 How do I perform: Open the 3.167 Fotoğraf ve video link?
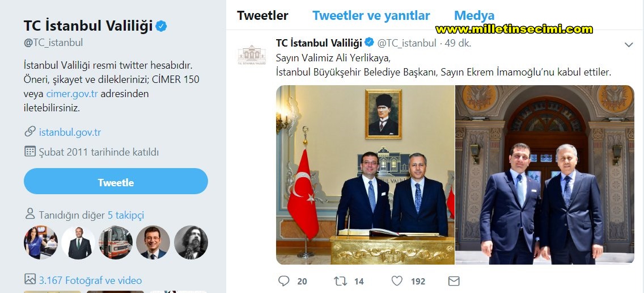point(90,280)
